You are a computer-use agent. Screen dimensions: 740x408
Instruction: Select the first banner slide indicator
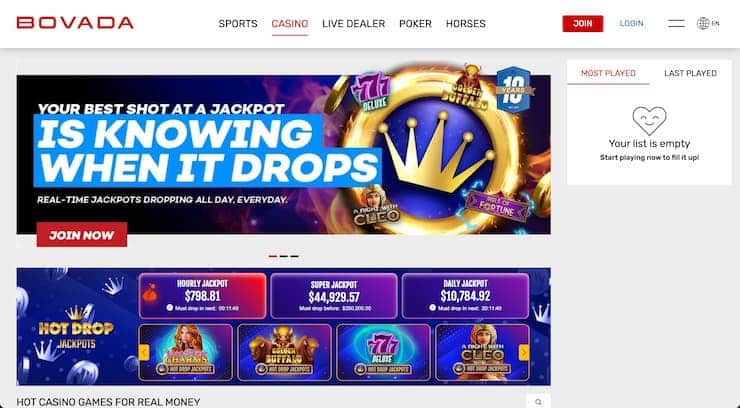pos(273,256)
